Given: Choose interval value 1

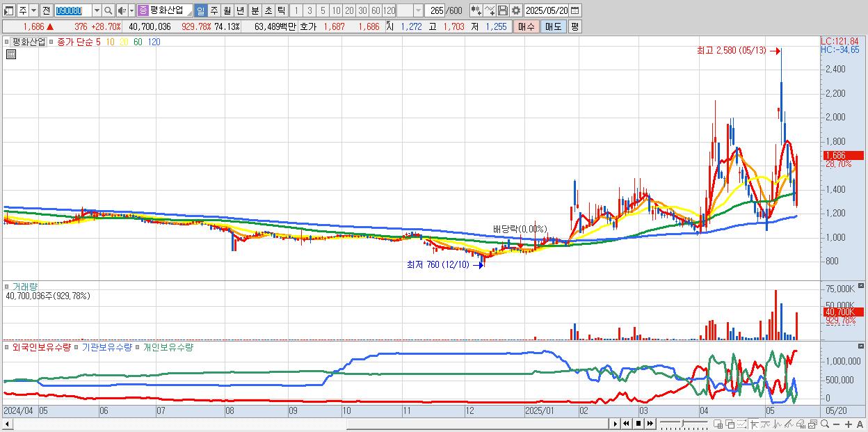Looking at the screenshot, I should coord(296,10).
